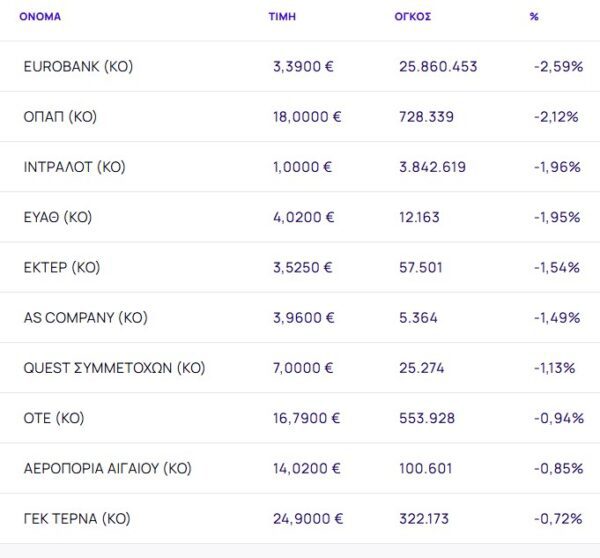Select the ΟΠΑΠ (ΚΟ) stock name
This screenshot has width=600, height=558.
[x=60, y=117]
